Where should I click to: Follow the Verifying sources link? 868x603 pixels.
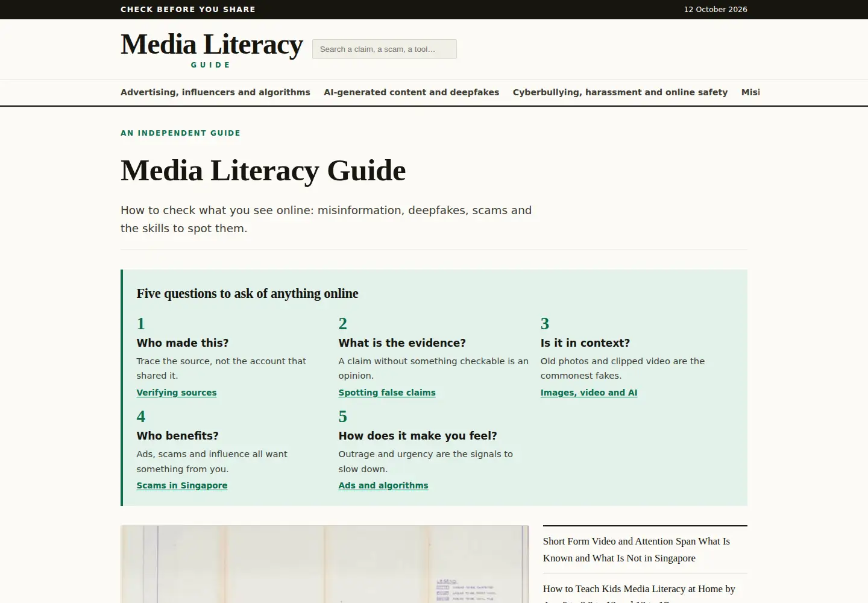click(177, 393)
